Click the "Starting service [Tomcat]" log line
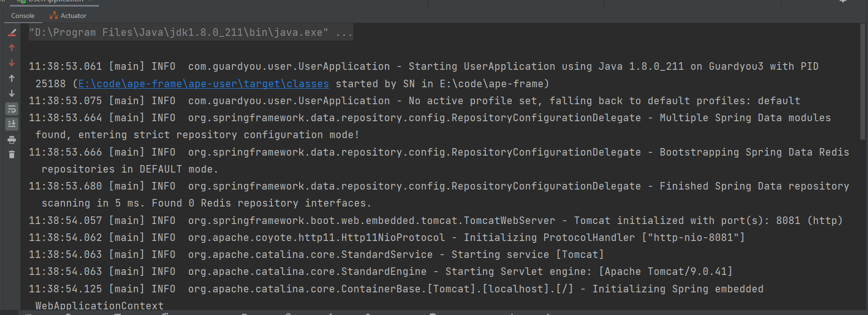 click(317, 255)
